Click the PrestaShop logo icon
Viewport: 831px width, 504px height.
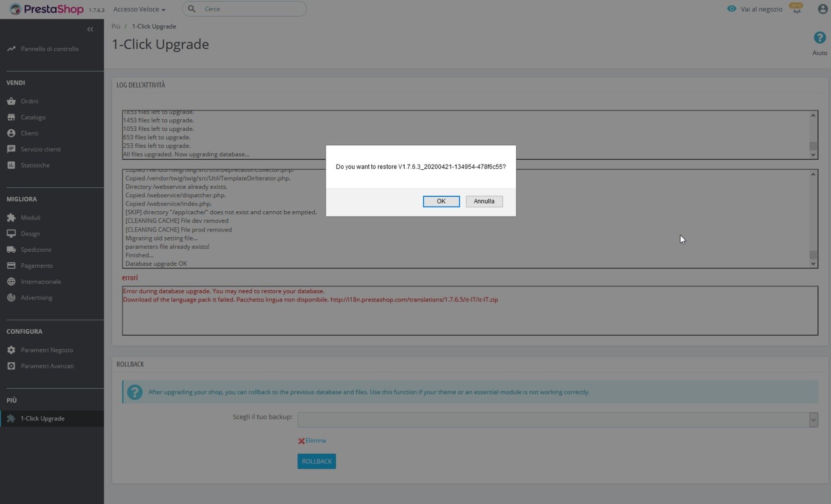[x=15, y=9]
